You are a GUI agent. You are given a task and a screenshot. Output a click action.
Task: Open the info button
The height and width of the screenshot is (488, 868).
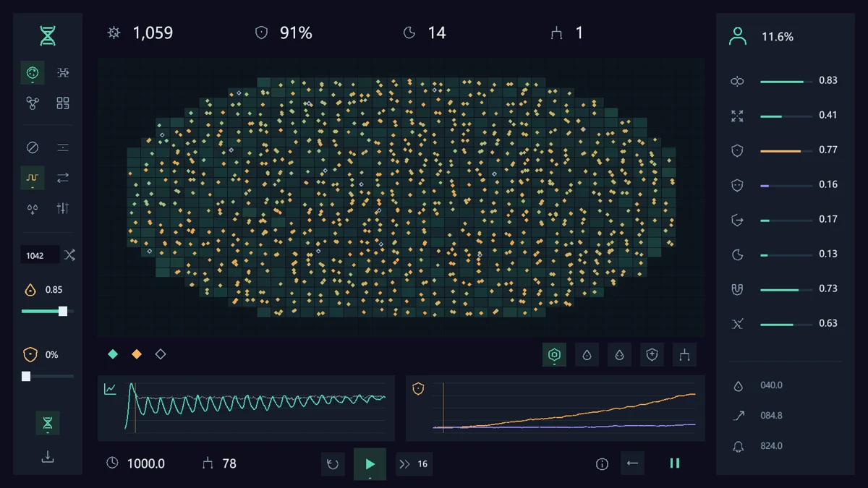[x=602, y=464]
